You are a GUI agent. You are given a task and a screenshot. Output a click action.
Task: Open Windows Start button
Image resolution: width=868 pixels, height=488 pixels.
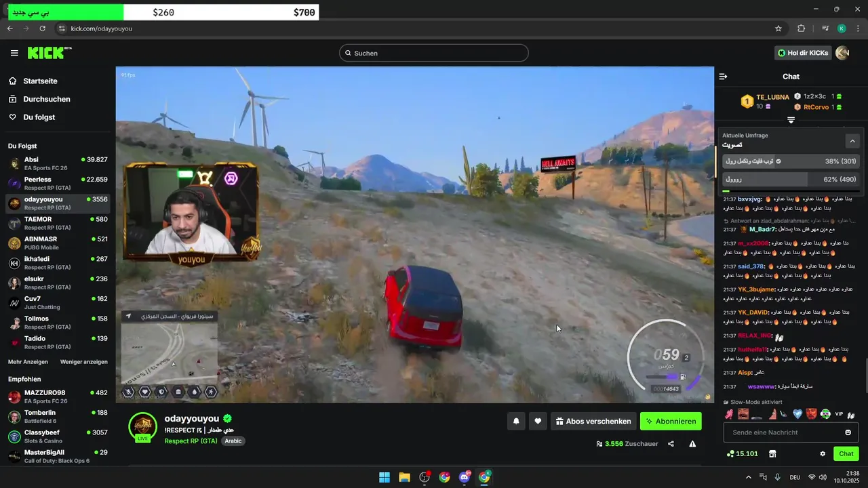click(384, 477)
